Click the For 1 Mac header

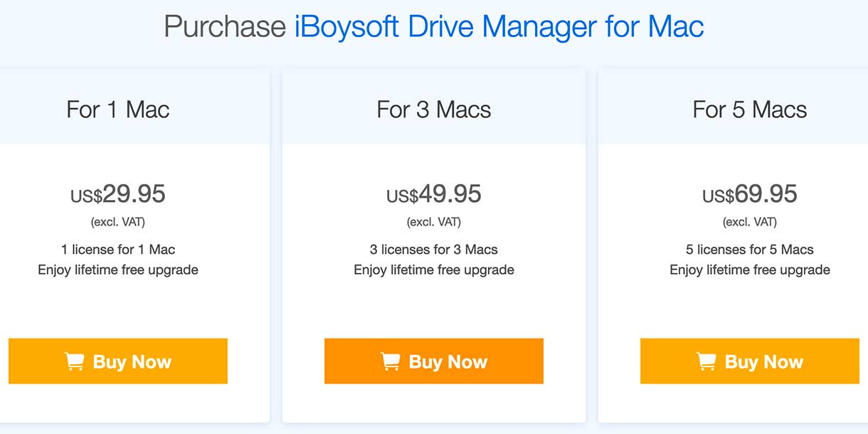click(118, 109)
